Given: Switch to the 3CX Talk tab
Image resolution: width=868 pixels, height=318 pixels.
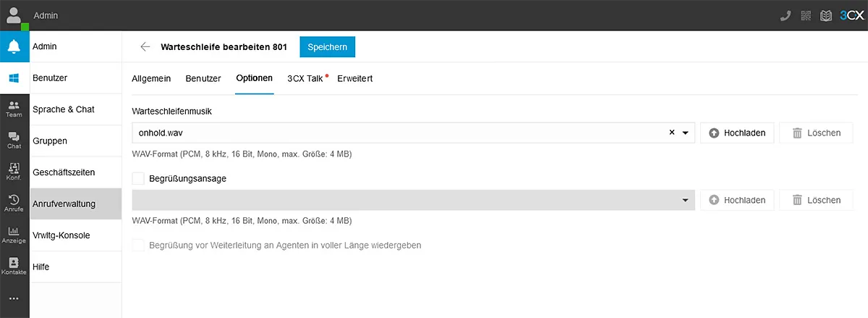Looking at the screenshot, I should coord(305,78).
